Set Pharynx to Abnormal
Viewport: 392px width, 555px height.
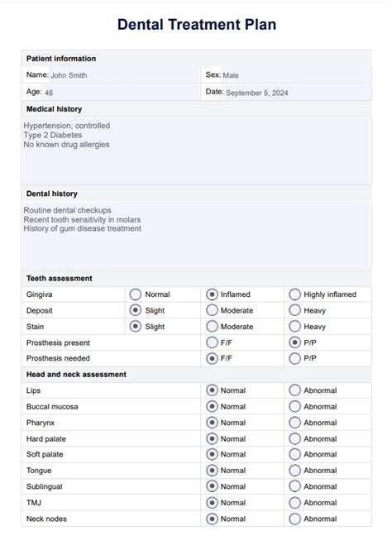(294, 423)
